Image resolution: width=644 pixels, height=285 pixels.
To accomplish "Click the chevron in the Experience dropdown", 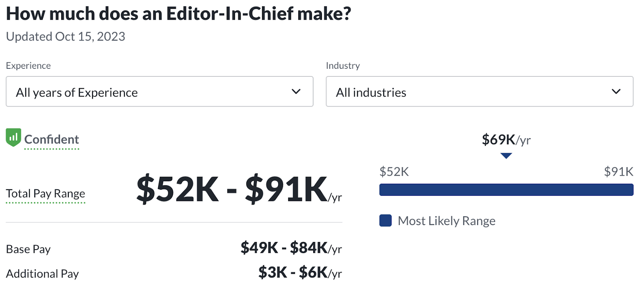I will pyautogui.click(x=296, y=92).
